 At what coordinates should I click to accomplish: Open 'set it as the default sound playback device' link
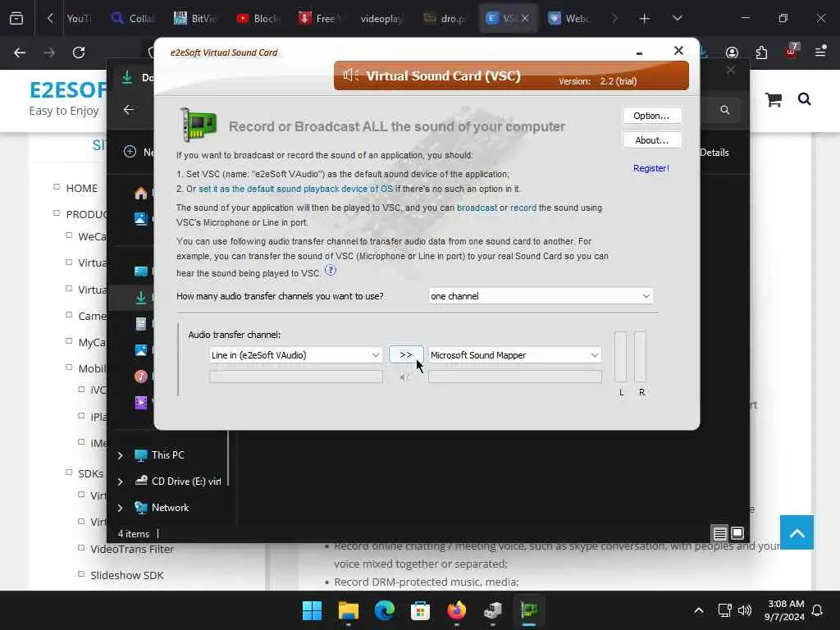[x=295, y=189]
